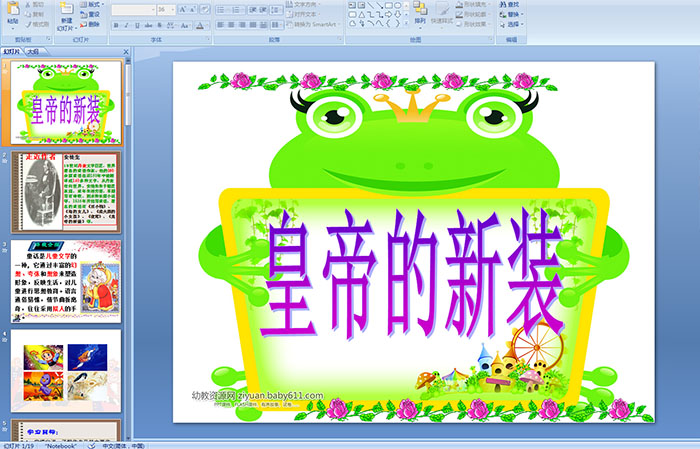Click the Distributed alignment icon

click(264, 25)
